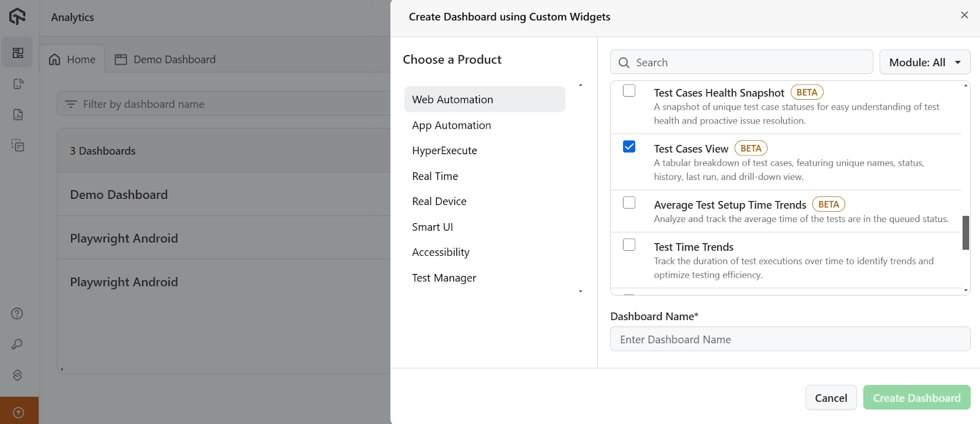Open the first Playwright Android dashboard row
The height and width of the screenshot is (424, 980).
pyautogui.click(x=224, y=238)
